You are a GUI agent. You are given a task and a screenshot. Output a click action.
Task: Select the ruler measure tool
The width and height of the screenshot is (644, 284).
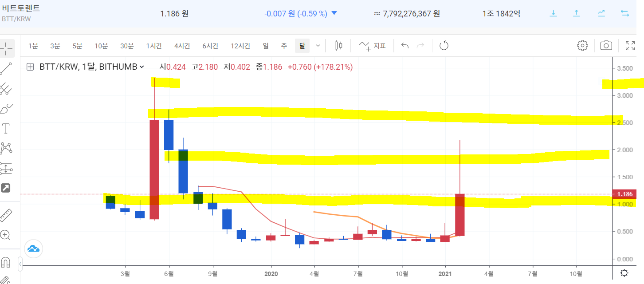(7, 215)
